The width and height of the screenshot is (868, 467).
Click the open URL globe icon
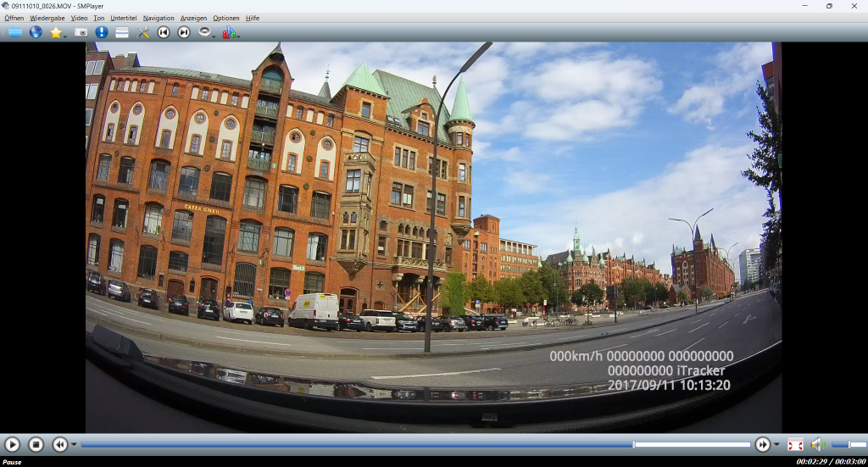36,32
